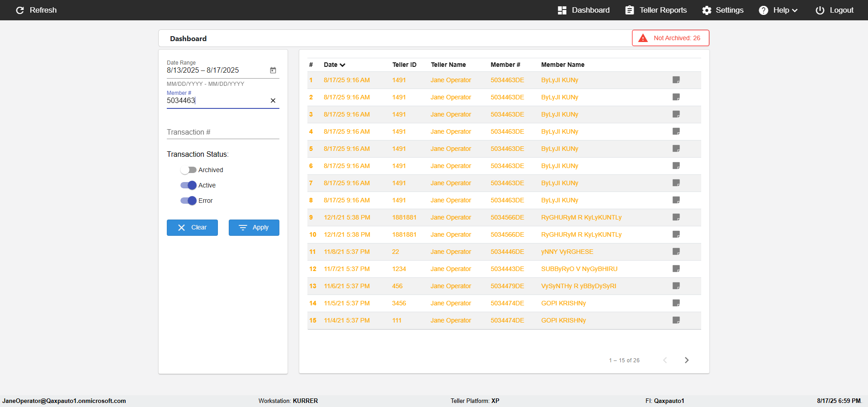The height and width of the screenshot is (407, 868).
Task: Open note icon for row 9 transaction
Action: (676, 217)
